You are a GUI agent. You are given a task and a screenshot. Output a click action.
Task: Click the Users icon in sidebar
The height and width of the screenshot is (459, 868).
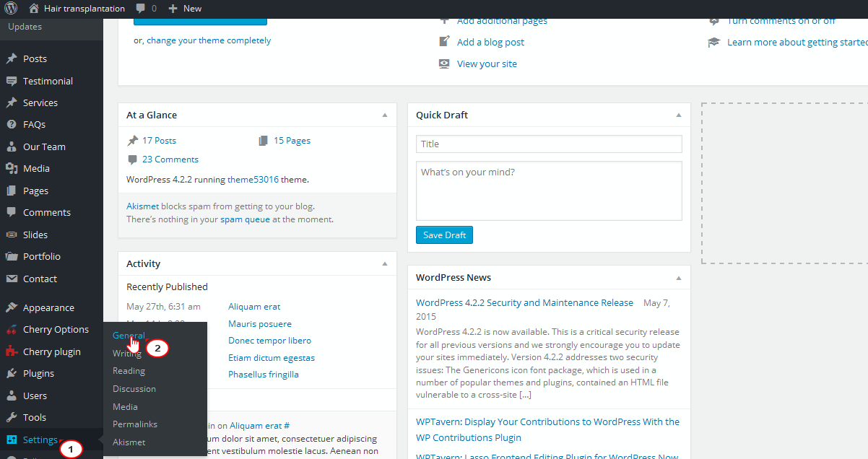point(11,395)
